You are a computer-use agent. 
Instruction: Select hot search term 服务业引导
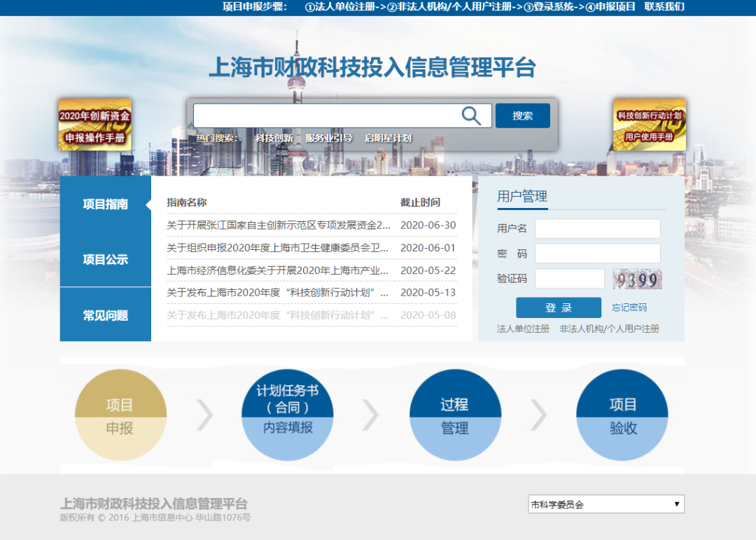click(329, 139)
